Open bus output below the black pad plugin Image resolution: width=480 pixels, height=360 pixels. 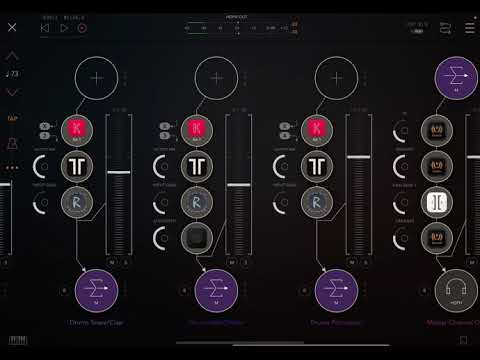pyautogui.click(x=216, y=291)
